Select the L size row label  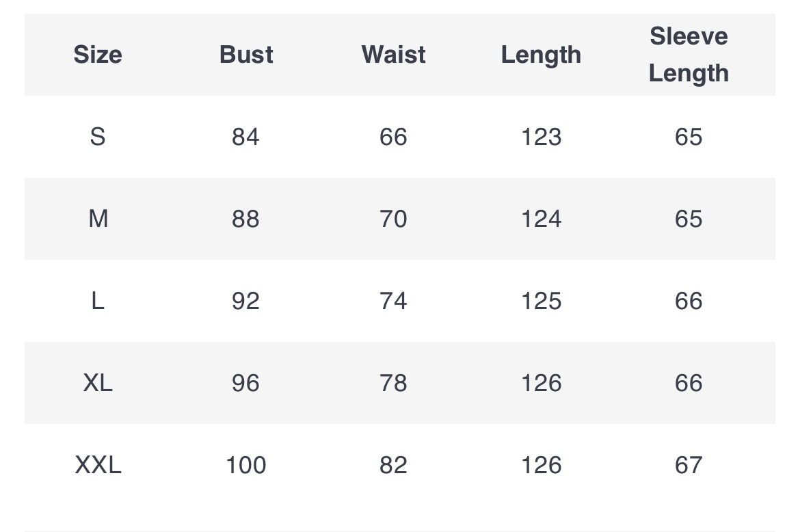point(98,301)
